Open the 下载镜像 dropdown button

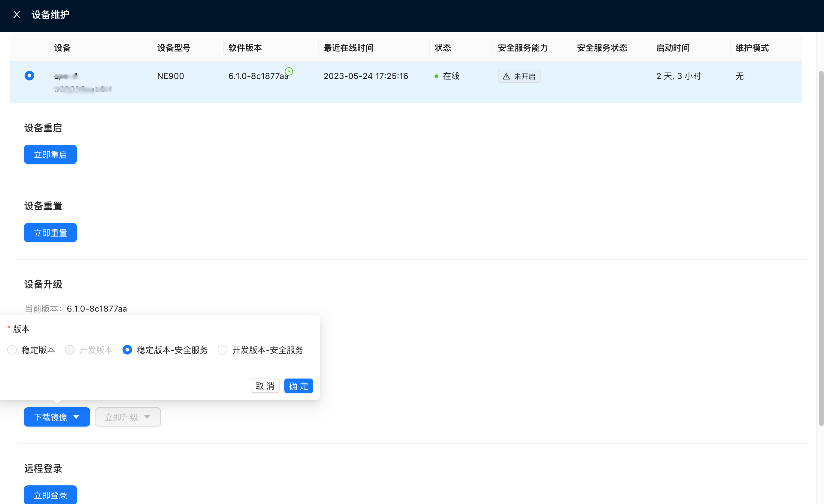[x=57, y=417]
